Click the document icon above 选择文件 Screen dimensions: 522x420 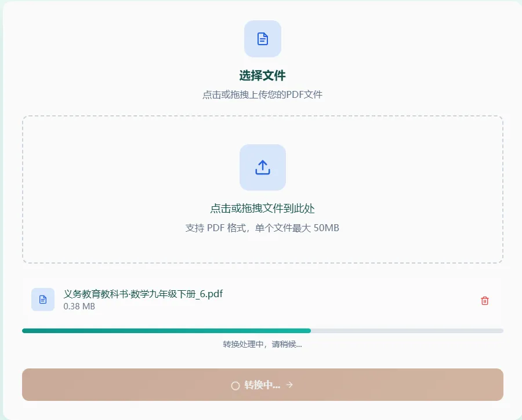[263, 39]
